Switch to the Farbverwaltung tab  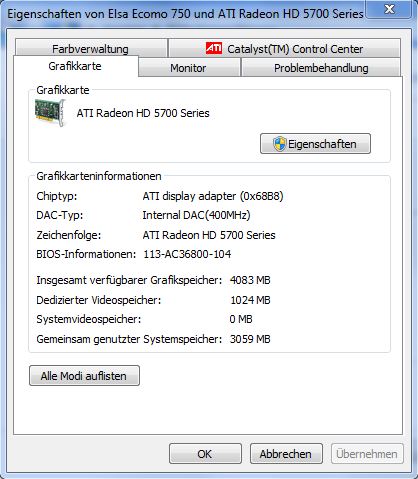91,48
